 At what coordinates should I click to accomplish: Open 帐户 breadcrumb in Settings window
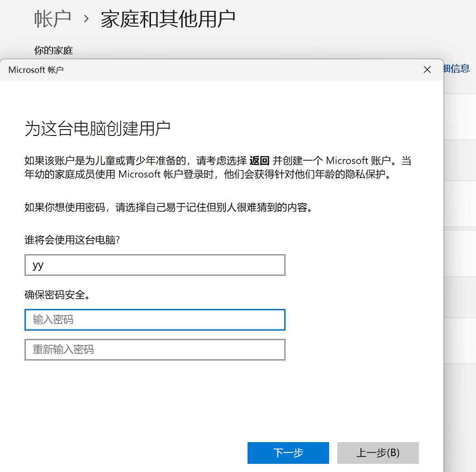click(53, 19)
